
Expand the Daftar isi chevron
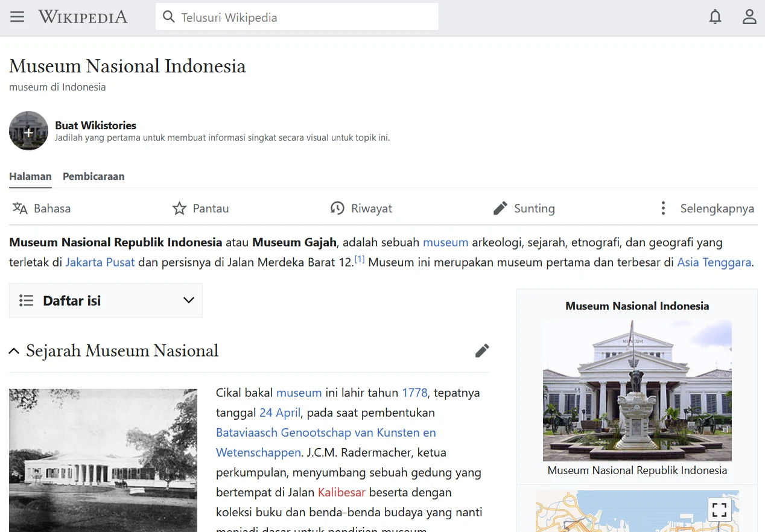(189, 300)
